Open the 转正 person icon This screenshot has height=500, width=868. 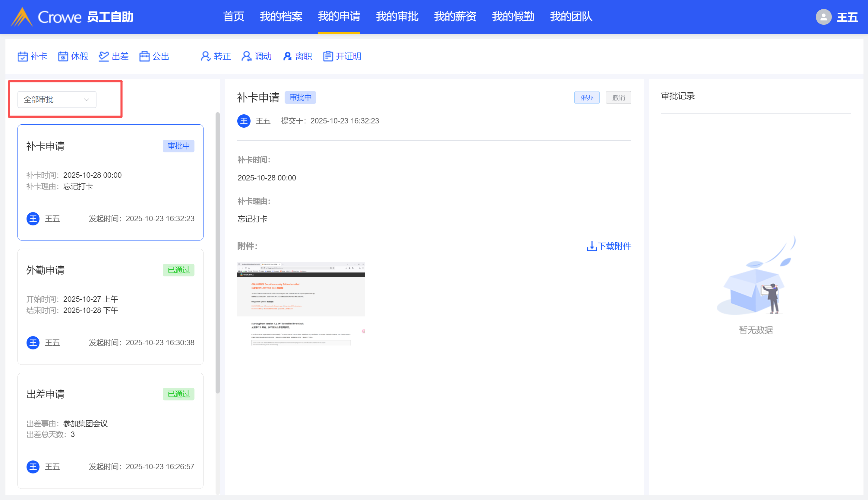point(206,56)
